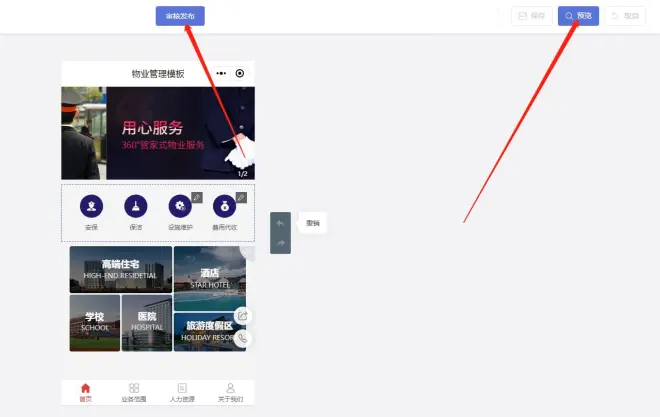Click the 审核发布 publish button

(180, 16)
